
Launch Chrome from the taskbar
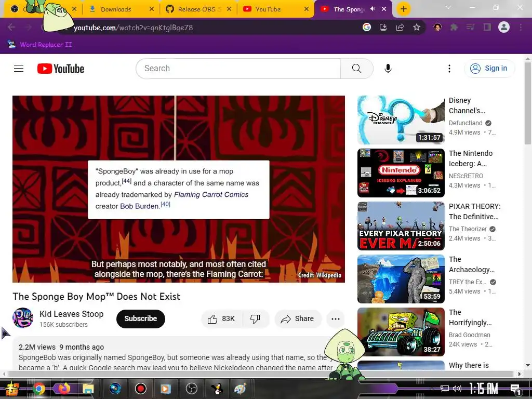(39, 389)
